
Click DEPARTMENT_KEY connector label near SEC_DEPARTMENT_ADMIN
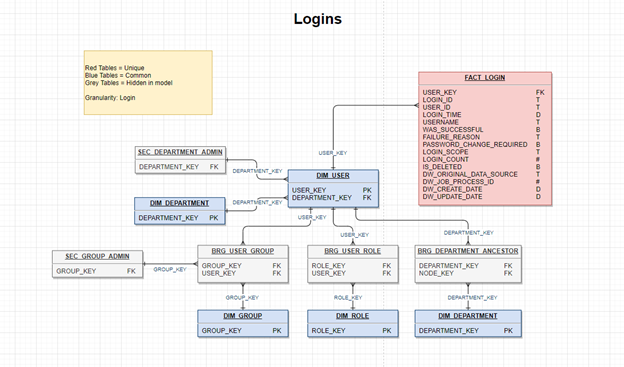pos(257,171)
